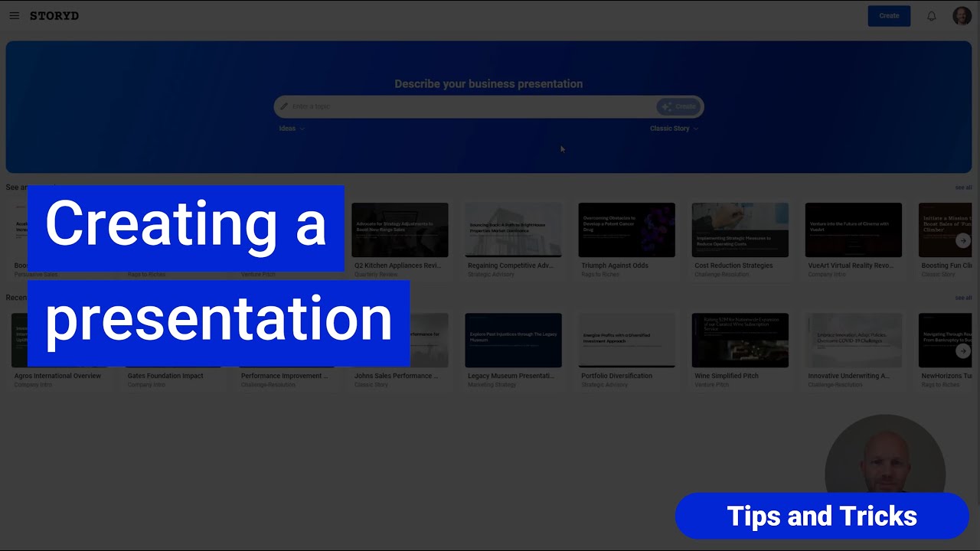Image resolution: width=980 pixels, height=551 pixels.
Task: Click 'Challenge-Resolution' under Cost Reduction Strategies
Action: point(721,275)
